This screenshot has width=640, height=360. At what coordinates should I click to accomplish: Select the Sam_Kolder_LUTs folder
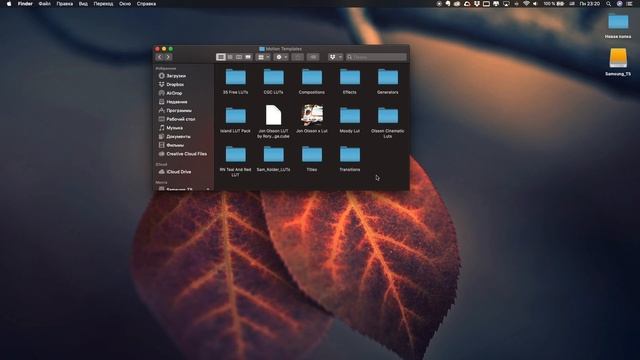pos(273,155)
